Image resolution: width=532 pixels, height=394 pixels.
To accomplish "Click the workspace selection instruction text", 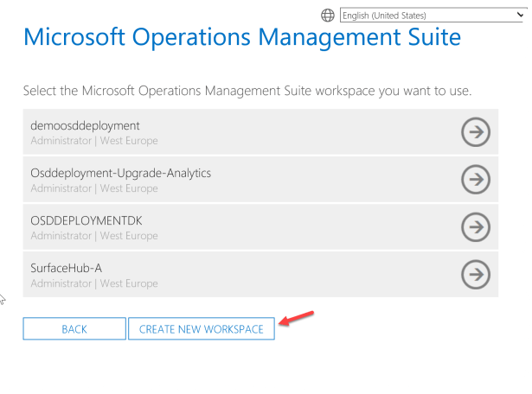I will 247,91.
